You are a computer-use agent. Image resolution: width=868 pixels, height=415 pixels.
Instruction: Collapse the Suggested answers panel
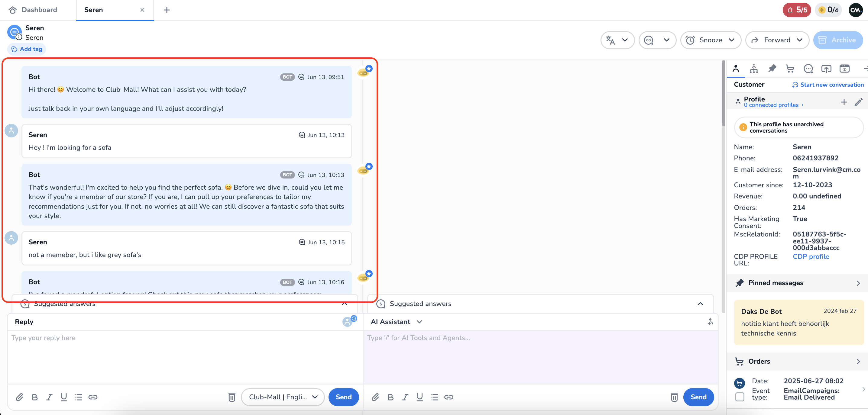(344, 304)
